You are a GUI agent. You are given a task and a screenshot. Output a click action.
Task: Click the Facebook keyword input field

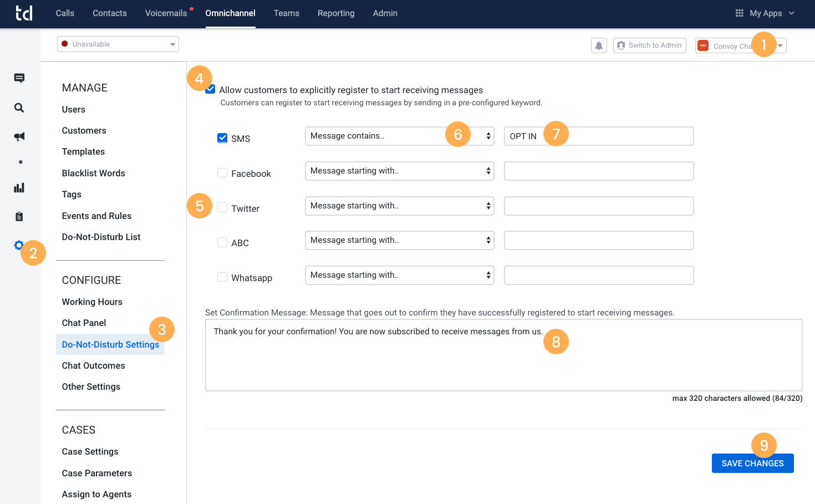[x=599, y=171]
